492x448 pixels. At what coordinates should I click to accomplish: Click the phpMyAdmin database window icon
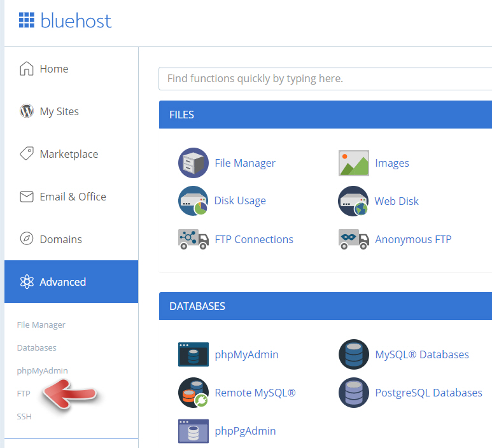[x=193, y=354]
